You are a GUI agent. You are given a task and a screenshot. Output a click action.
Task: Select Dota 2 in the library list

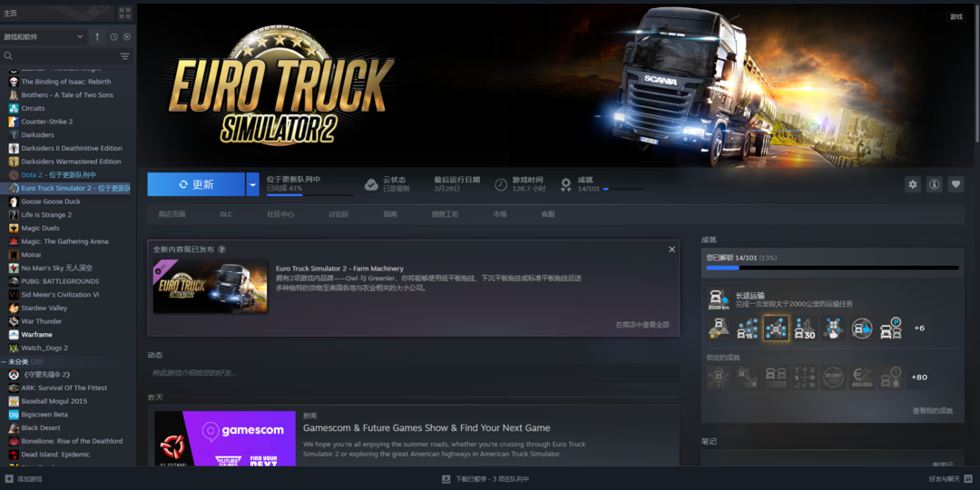pos(59,175)
